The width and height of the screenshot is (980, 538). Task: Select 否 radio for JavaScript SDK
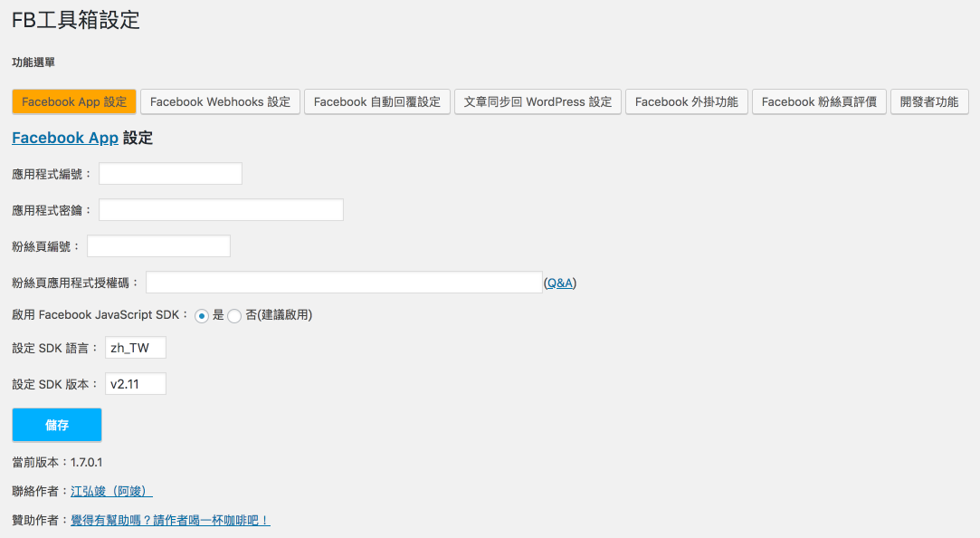[x=234, y=316]
